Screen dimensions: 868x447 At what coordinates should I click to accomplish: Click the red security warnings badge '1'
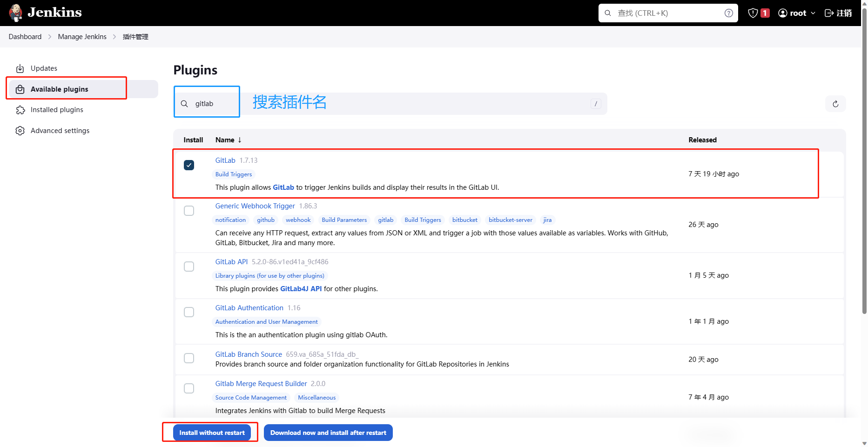[765, 13]
